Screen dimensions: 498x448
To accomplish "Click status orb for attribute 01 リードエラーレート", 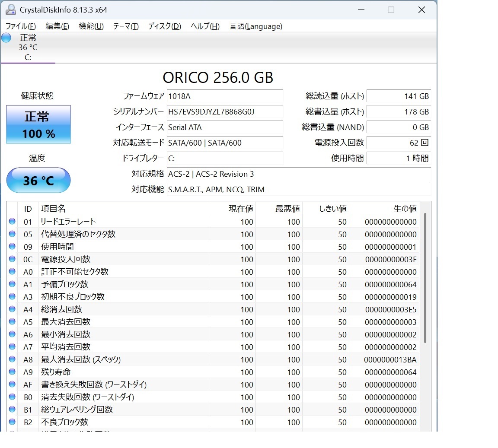I will (x=12, y=221).
